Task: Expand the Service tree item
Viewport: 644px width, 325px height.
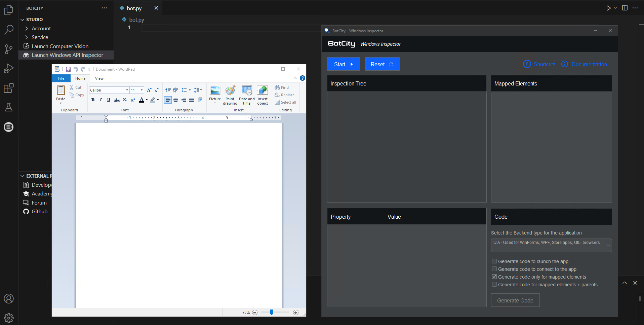Action: point(27,37)
